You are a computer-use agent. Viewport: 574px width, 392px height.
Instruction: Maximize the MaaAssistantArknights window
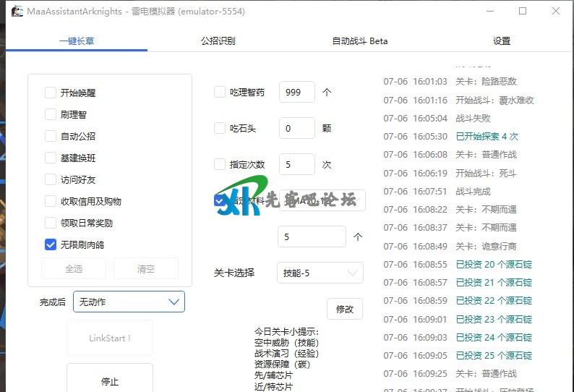(523, 12)
